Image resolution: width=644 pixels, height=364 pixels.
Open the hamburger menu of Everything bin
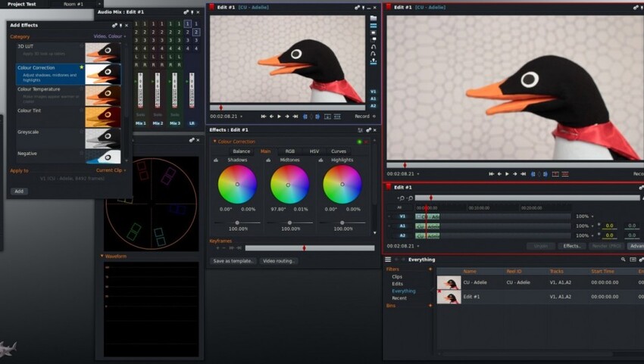coord(388,260)
